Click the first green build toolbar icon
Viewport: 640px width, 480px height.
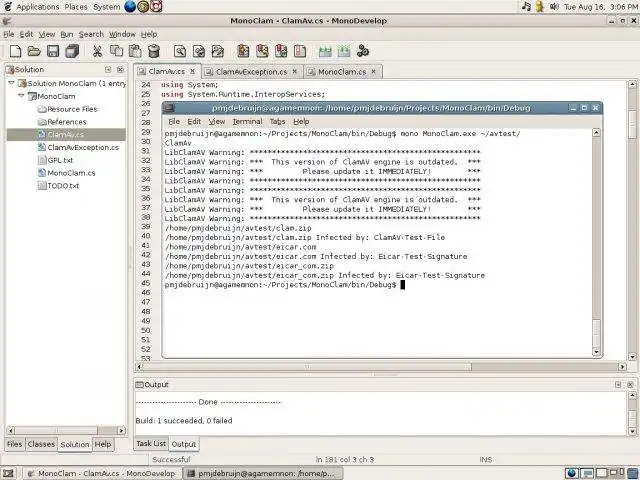pyautogui.click(x=325, y=51)
